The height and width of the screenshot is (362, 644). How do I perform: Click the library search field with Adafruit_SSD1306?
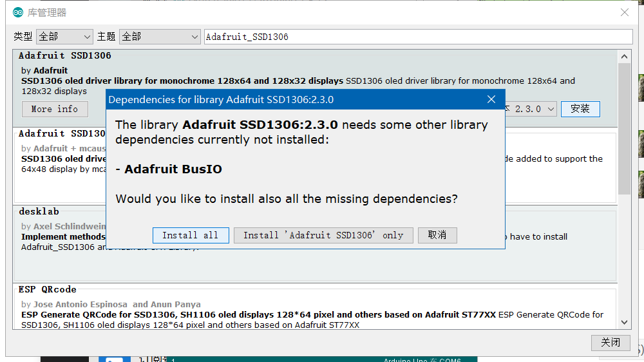[x=418, y=37]
